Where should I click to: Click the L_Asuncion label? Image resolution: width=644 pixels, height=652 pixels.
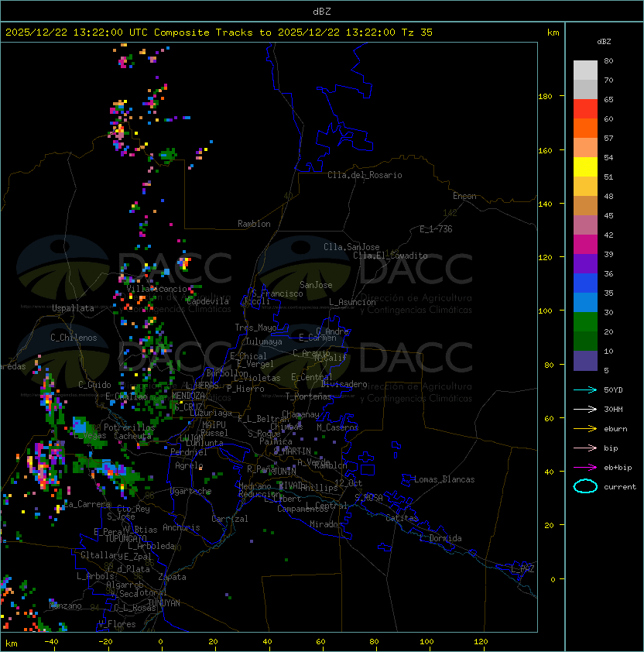pos(352,302)
